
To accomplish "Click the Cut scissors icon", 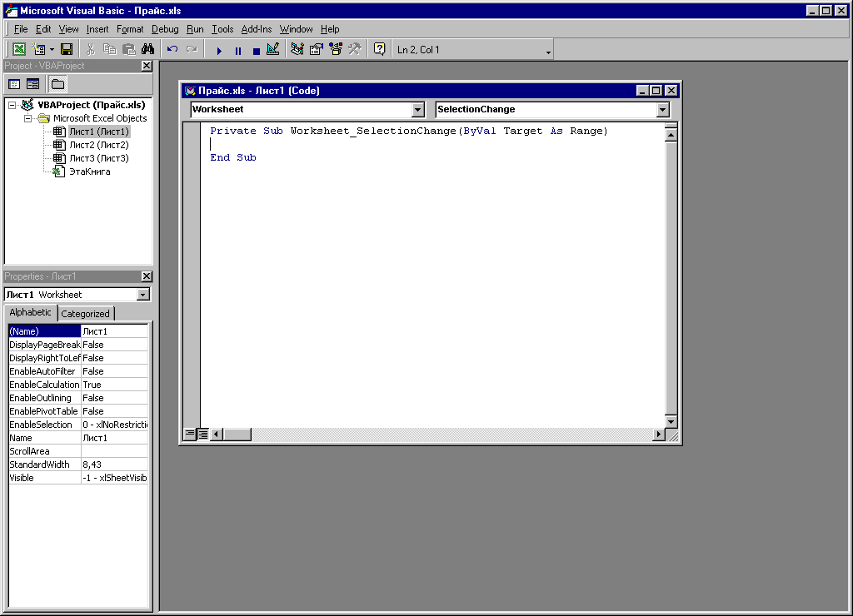I will coord(90,49).
